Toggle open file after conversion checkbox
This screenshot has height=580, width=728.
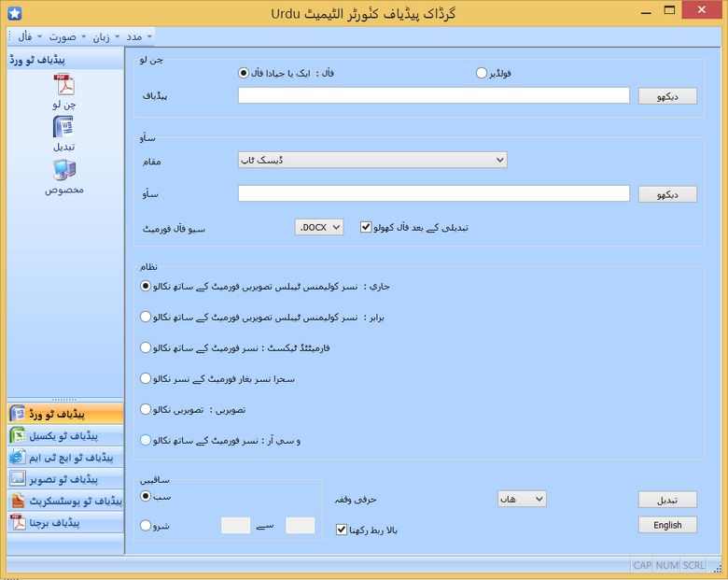(x=366, y=227)
